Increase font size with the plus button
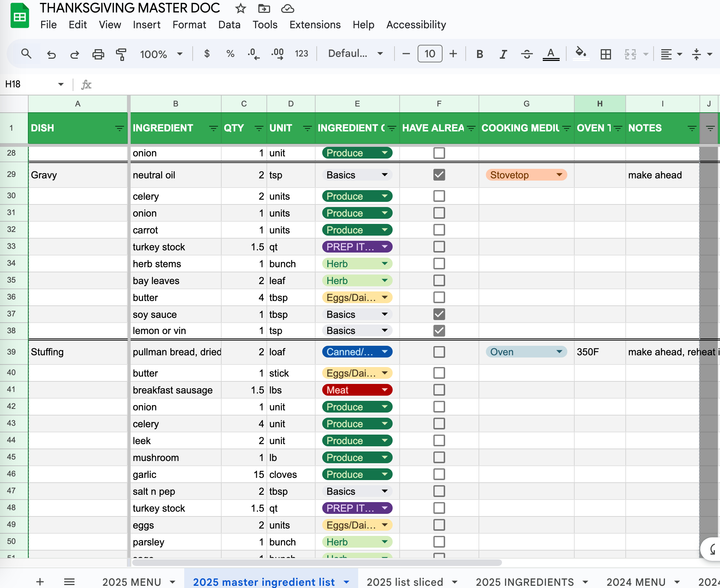This screenshot has width=720, height=588. [453, 54]
